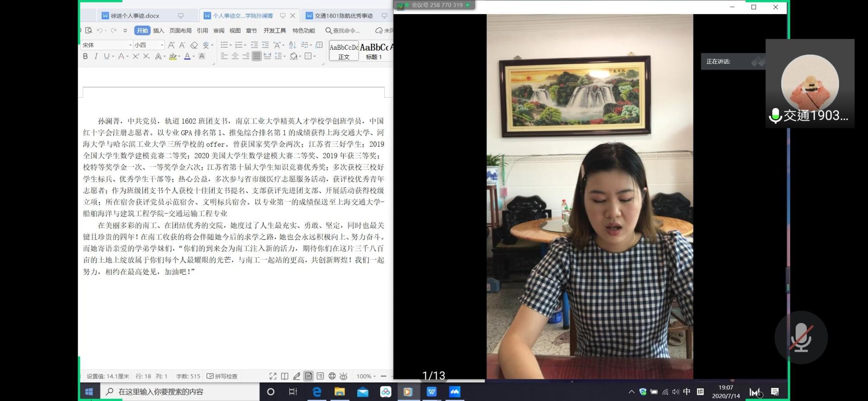
Task: Open print preview in quick access toolbar
Action: coord(89,30)
